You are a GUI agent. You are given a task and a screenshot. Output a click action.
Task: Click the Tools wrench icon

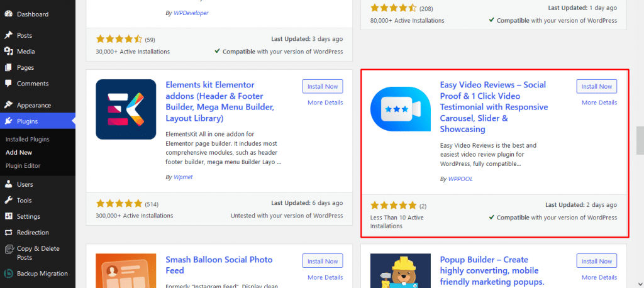coord(8,201)
